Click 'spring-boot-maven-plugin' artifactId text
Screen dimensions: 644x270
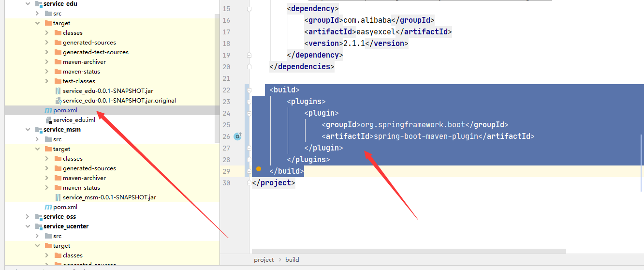(426, 136)
